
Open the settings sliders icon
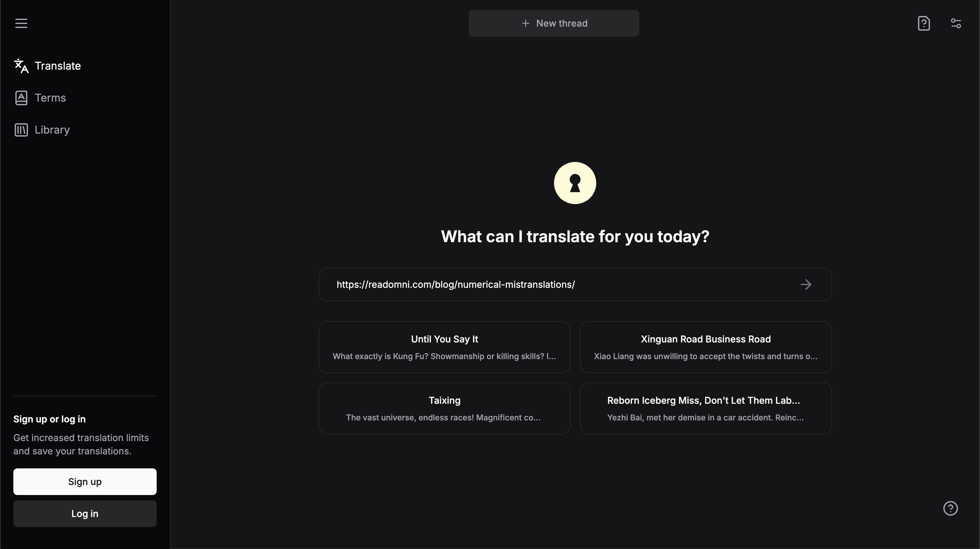coord(956,24)
